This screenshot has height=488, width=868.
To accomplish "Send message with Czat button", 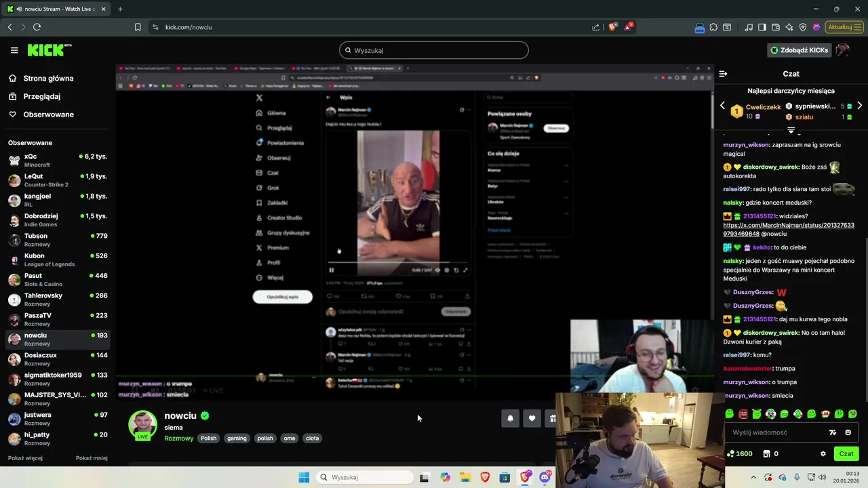I will point(846,453).
